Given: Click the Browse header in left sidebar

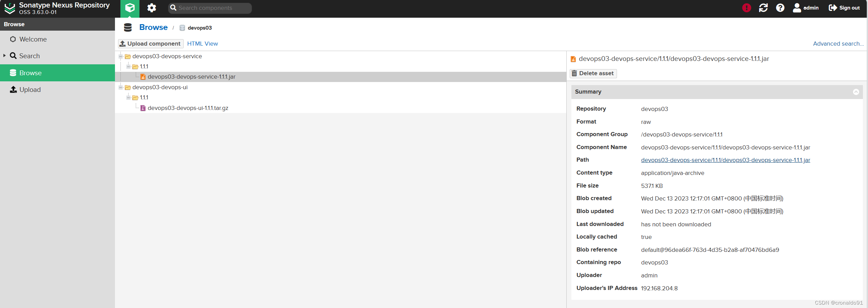Looking at the screenshot, I should (x=57, y=24).
